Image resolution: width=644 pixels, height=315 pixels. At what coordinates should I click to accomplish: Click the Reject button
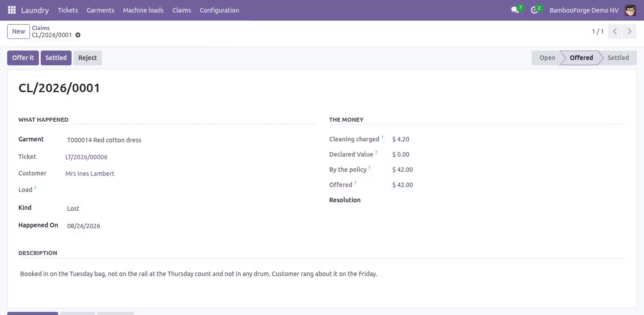88,58
